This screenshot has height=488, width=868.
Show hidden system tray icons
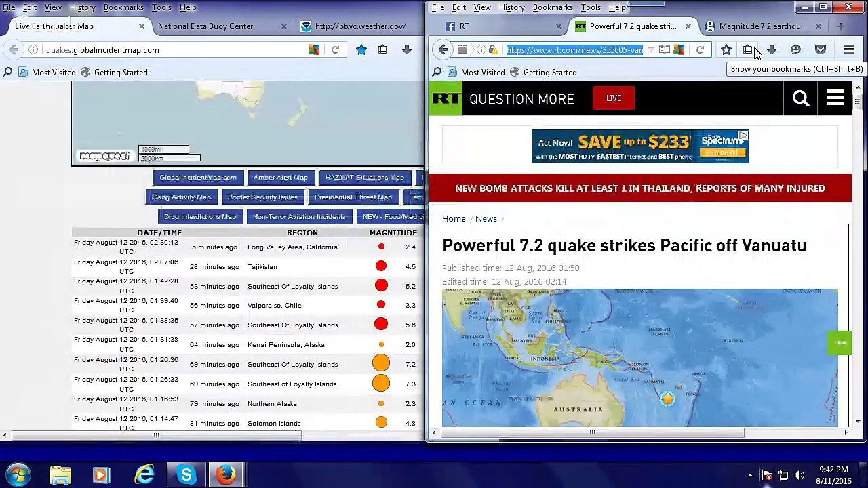(750, 475)
